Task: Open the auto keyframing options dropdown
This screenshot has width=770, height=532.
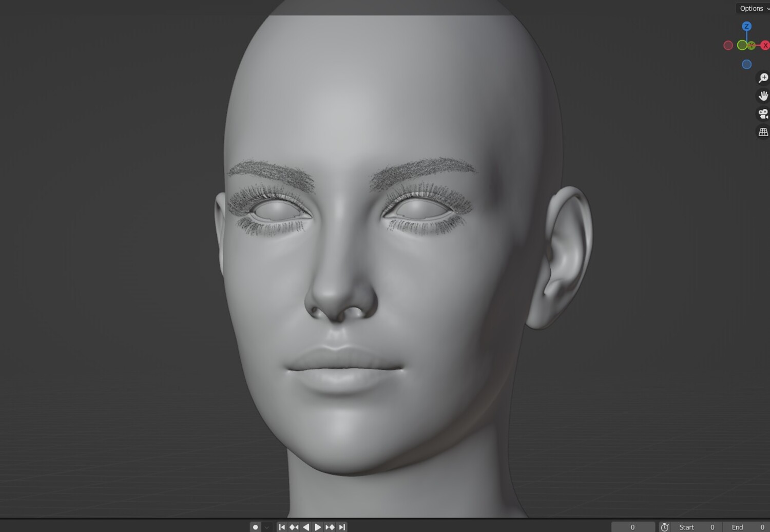Action: click(266, 527)
